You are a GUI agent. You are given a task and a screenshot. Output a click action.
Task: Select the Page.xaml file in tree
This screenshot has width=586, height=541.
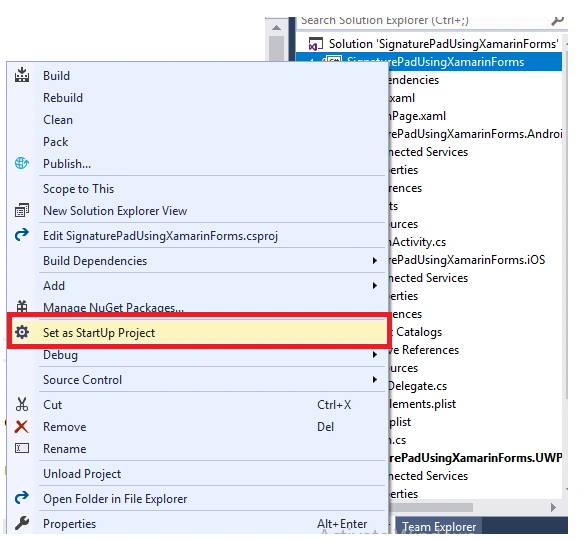(x=417, y=116)
